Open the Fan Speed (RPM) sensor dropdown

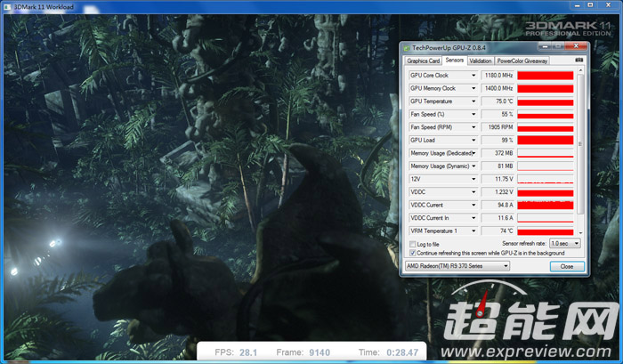tap(473, 127)
